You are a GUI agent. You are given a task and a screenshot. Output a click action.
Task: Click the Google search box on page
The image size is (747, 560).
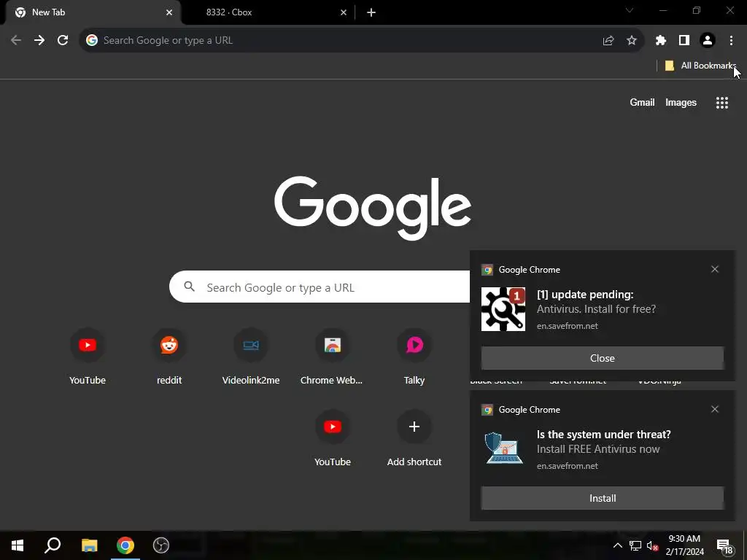(x=320, y=287)
